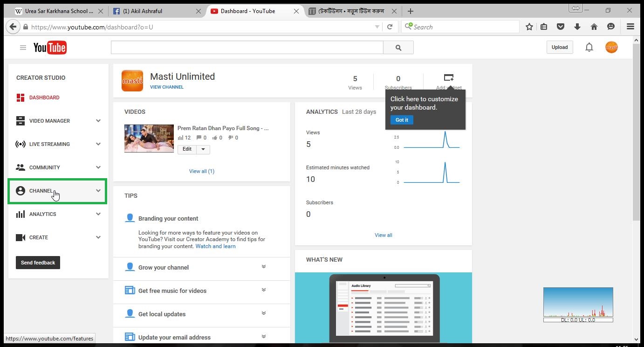Open the Watch and learn link
This screenshot has height=347, width=644.
click(x=216, y=246)
